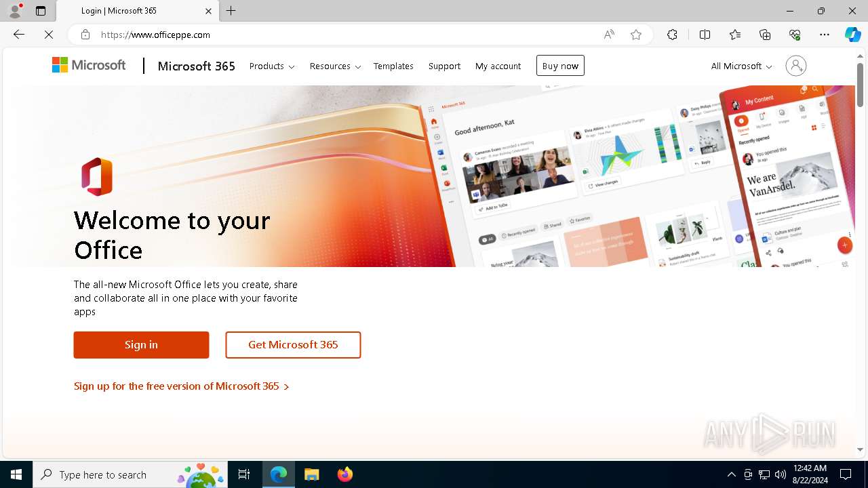Open the Tab actions menu icon
This screenshot has height=488, width=868.
coord(41,11)
